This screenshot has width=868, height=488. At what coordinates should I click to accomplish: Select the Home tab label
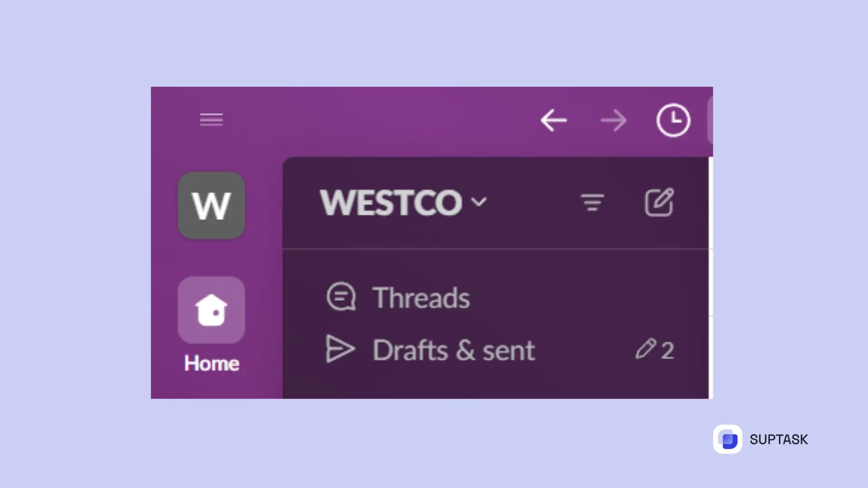tap(212, 363)
